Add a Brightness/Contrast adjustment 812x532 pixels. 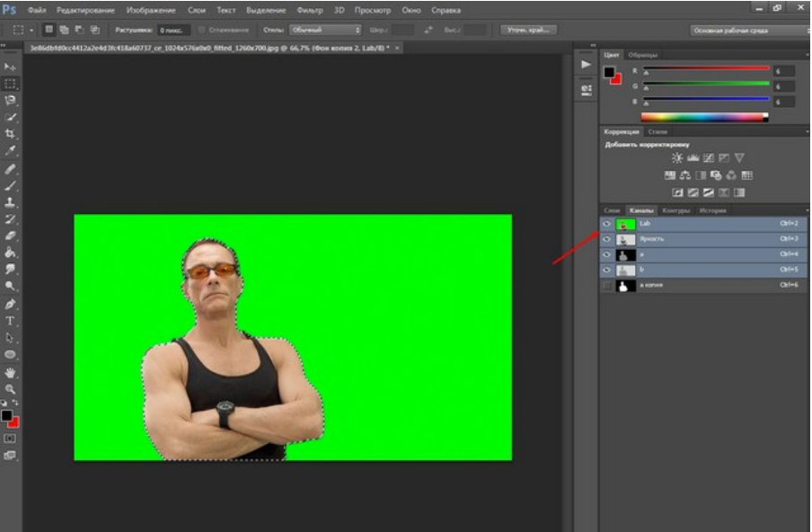point(677,158)
